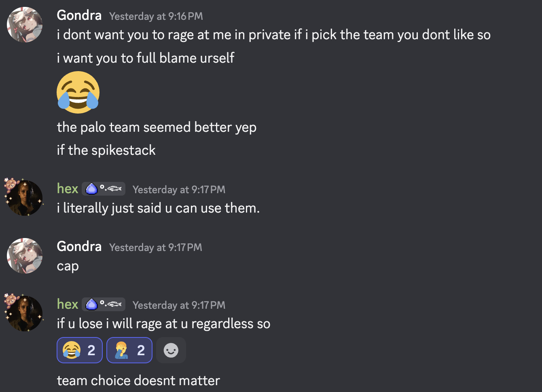Open hex's avatar beside "if u lose" message

[25, 314]
